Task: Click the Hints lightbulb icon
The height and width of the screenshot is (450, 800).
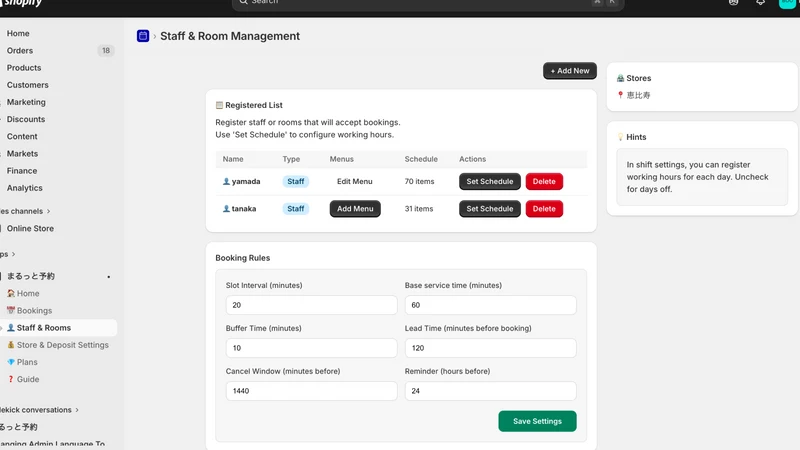Action: 620,137
